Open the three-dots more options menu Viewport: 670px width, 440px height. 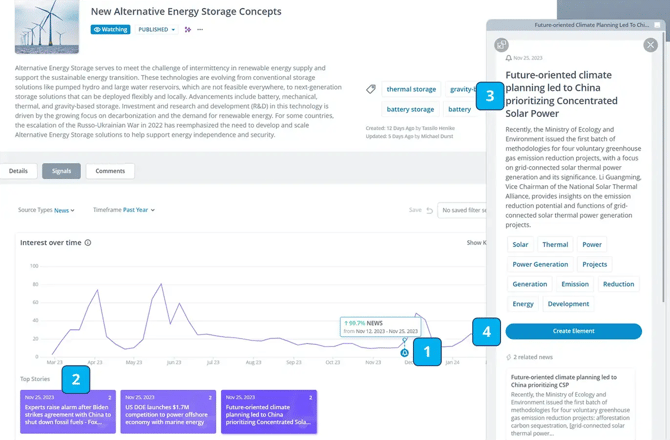click(200, 30)
